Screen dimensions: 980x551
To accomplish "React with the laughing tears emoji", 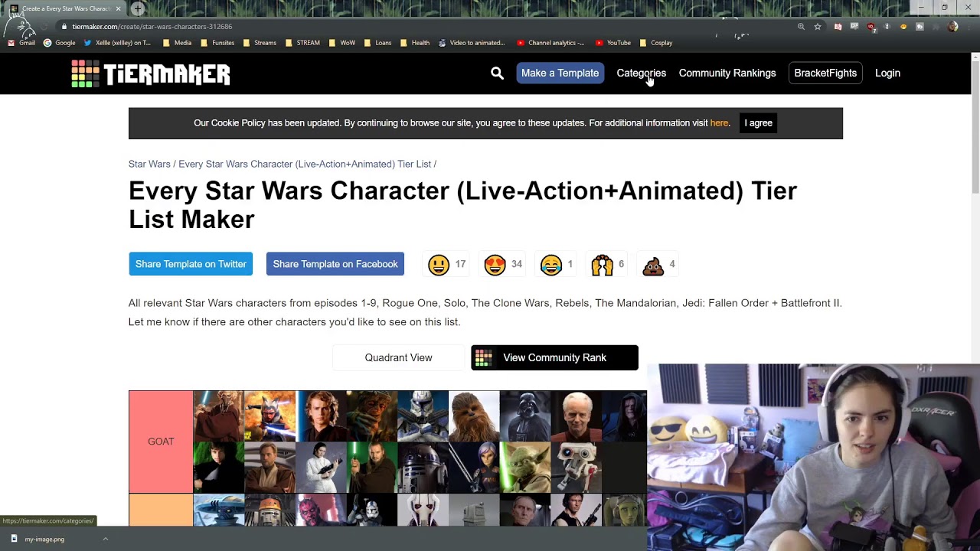I will click(x=551, y=265).
